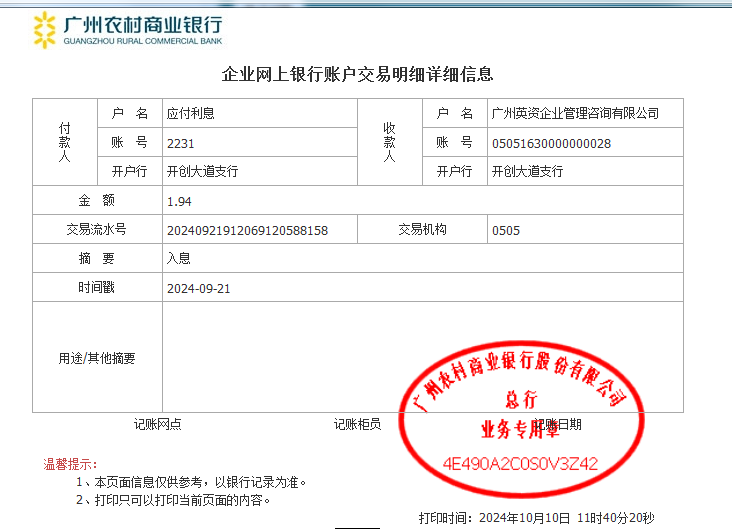The image size is (732, 529).
Task: Click the payee 账号 label
Action: click(x=454, y=142)
